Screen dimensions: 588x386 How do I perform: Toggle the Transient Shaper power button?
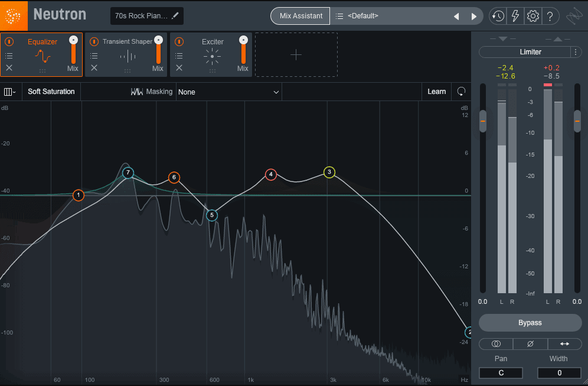(94, 42)
